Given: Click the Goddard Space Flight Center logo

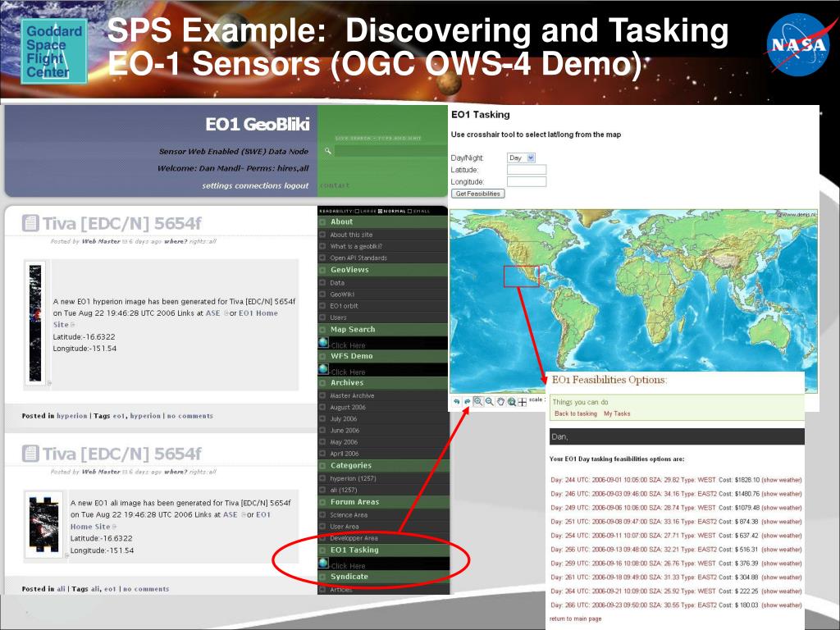Looking at the screenshot, I should [x=53, y=52].
